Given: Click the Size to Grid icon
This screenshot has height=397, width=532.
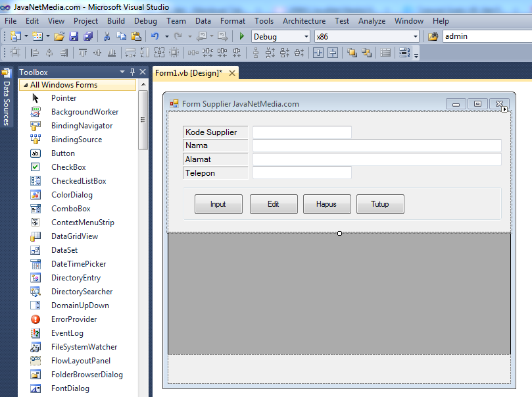Looking at the screenshot, I should [174, 53].
